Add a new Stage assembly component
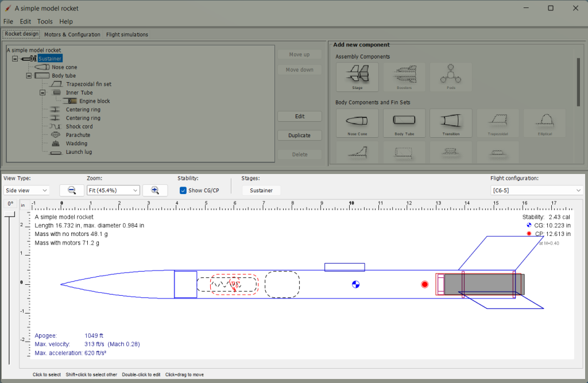Screen dimensions: 588x383 (x=357, y=77)
